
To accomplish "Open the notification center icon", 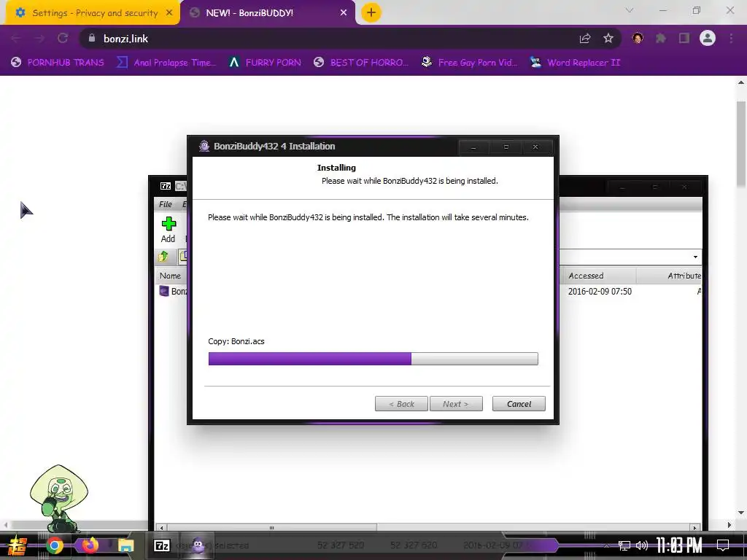I will 723,545.
